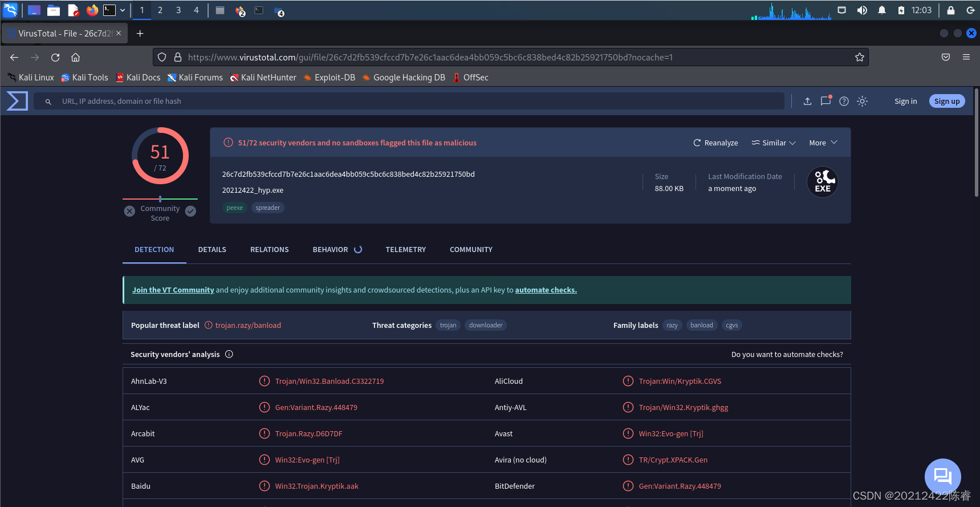Click the VirusTotal search input field
Viewport: 980px width, 507px height.
(409, 101)
